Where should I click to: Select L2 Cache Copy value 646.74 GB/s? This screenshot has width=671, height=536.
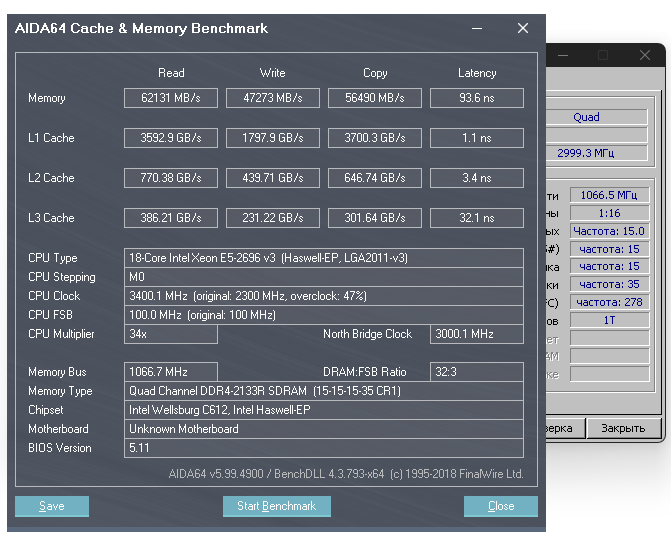click(374, 178)
